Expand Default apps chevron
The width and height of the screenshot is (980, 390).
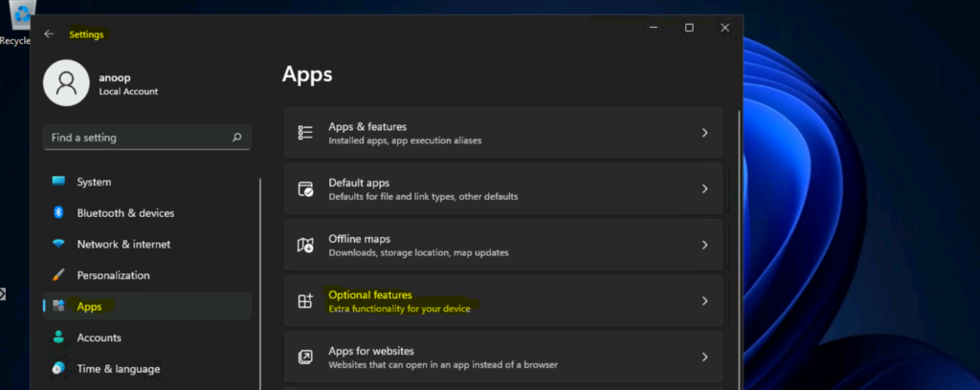(704, 188)
